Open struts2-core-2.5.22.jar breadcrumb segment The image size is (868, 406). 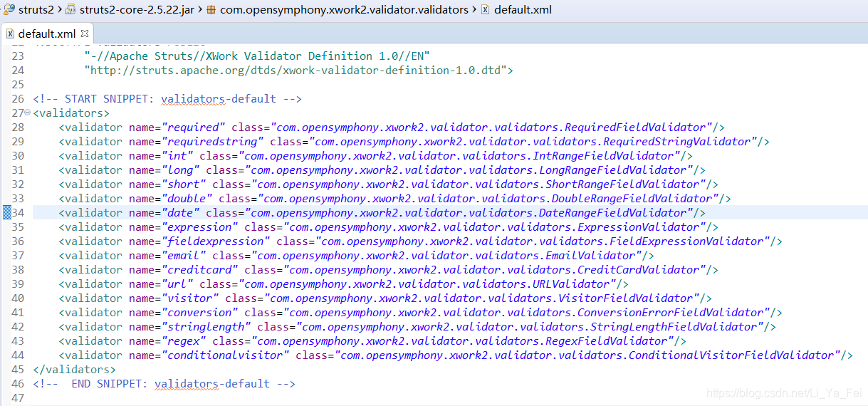137,10
